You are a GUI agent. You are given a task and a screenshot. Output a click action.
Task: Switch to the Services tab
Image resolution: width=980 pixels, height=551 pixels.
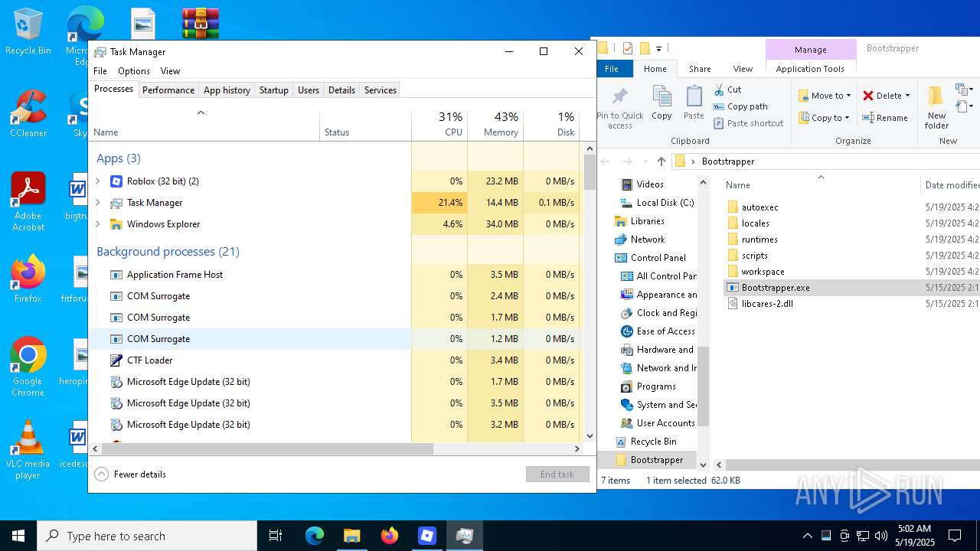[381, 90]
